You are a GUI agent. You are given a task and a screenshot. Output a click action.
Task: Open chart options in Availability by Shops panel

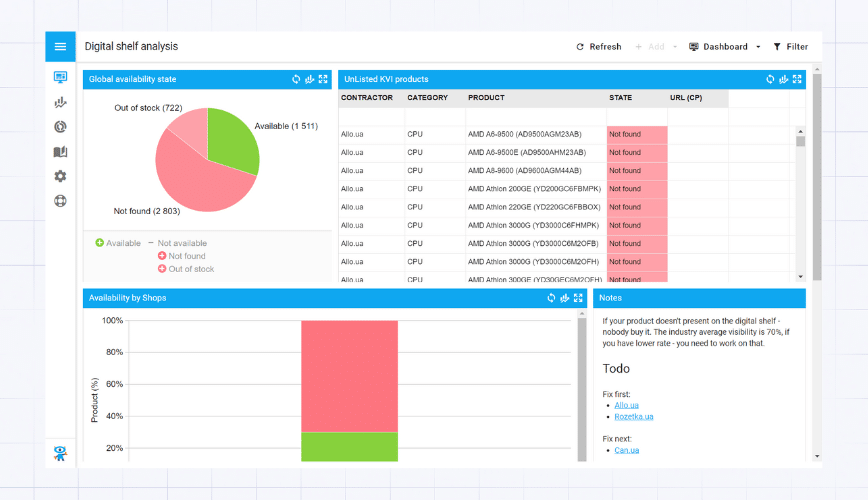click(x=564, y=298)
